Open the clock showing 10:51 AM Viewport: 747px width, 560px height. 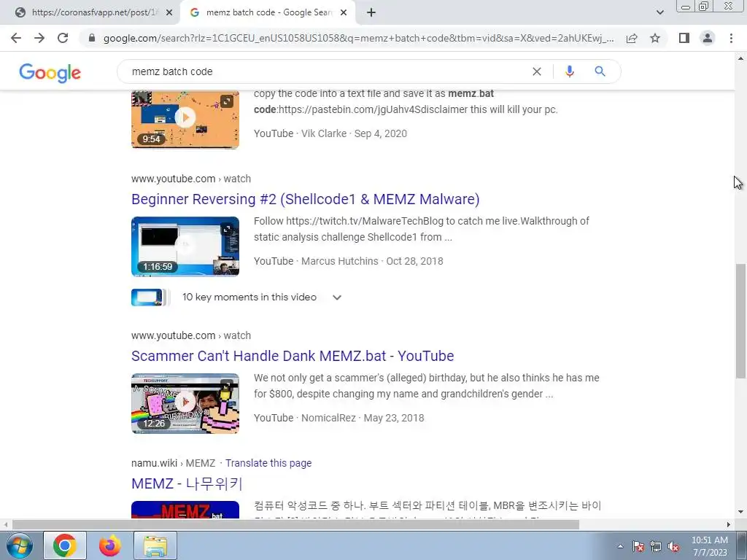tap(710, 546)
